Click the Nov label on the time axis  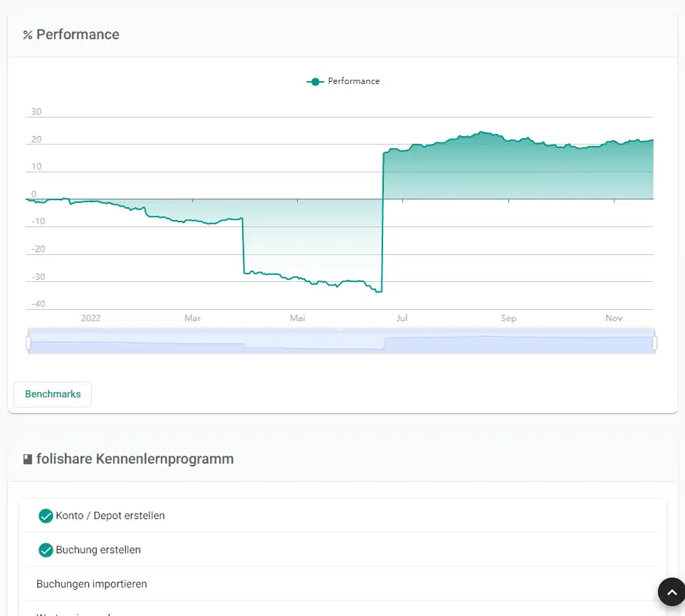pos(614,318)
